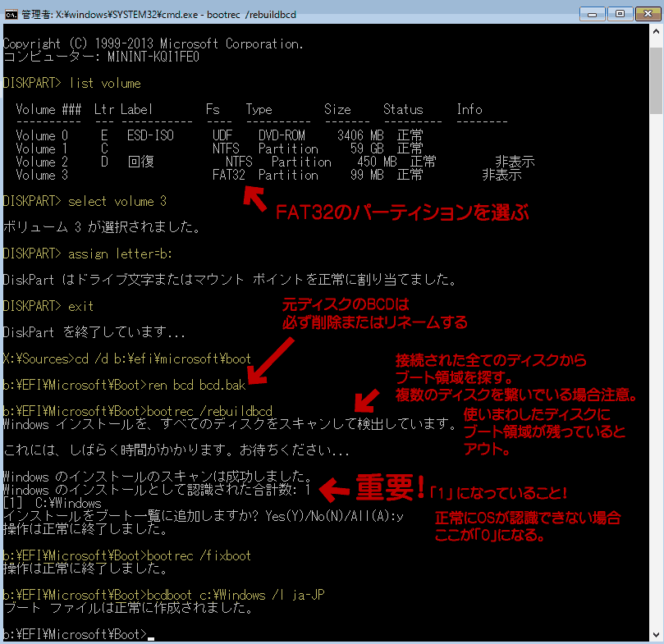Click the 'Volume 2' row label
Viewport: 664px width, 644px height.
point(42,162)
